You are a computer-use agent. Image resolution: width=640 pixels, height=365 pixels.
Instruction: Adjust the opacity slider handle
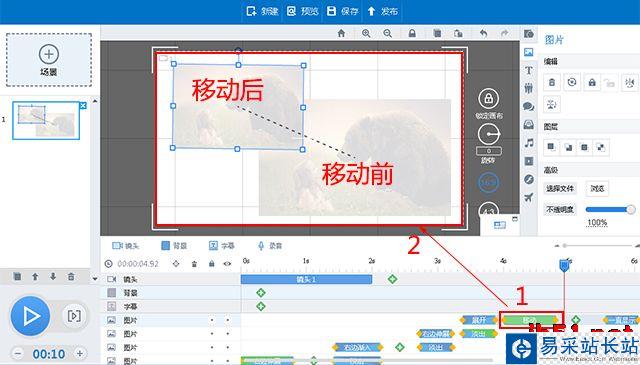pyautogui.click(x=631, y=209)
